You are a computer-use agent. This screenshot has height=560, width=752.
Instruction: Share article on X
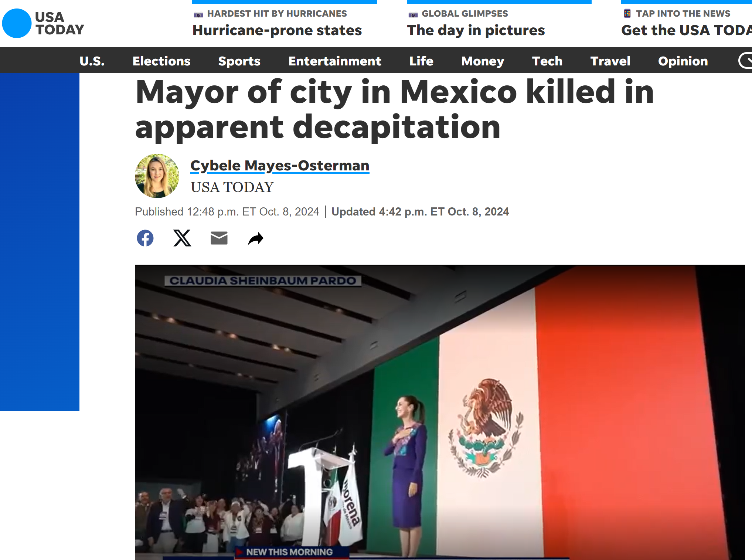[182, 238]
